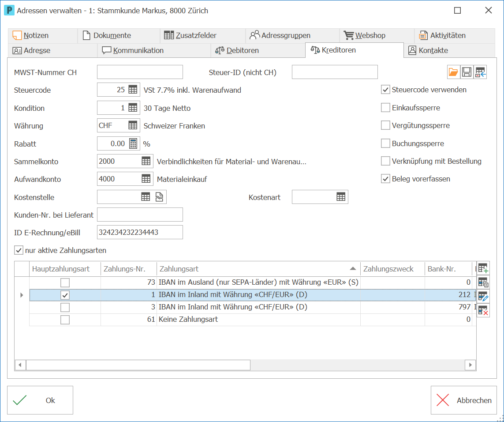The width and height of the screenshot is (504, 422).
Task: Open the calculator for Rabatt
Action: pyautogui.click(x=133, y=143)
